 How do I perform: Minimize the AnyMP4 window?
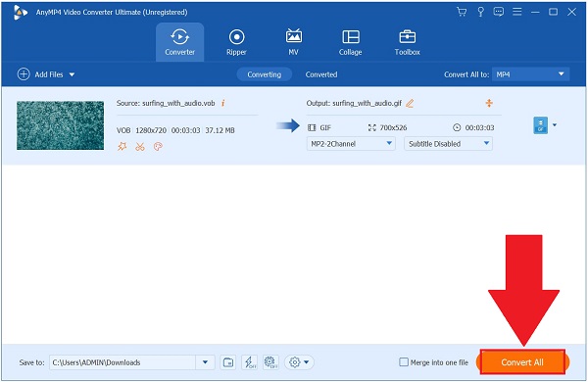535,12
